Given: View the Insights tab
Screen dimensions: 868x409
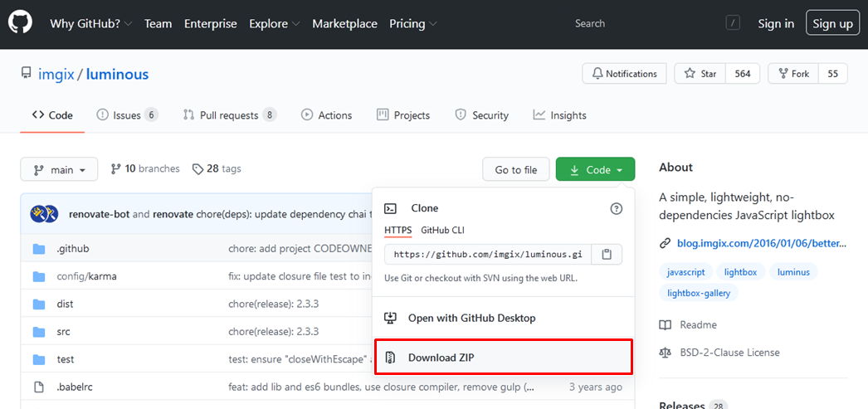Looking at the screenshot, I should coord(559,115).
